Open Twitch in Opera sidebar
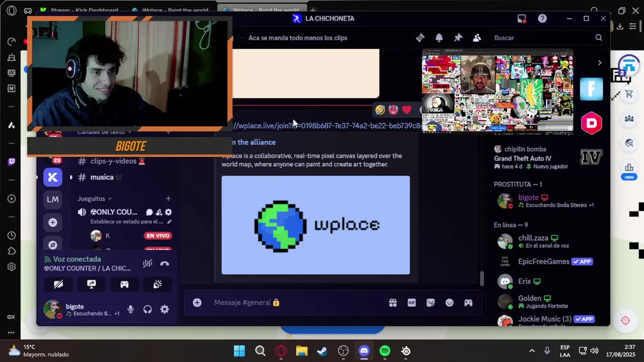This screenshot has width=644, height=362. 12,161
